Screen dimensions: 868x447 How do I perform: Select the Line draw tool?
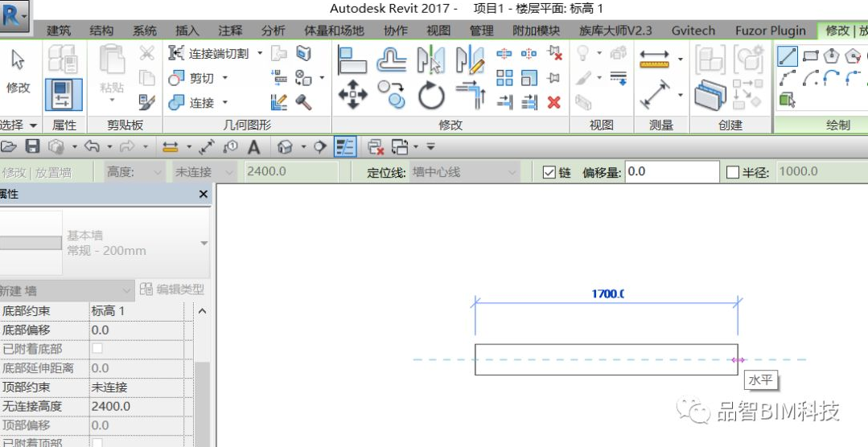(x=788, y=56)
